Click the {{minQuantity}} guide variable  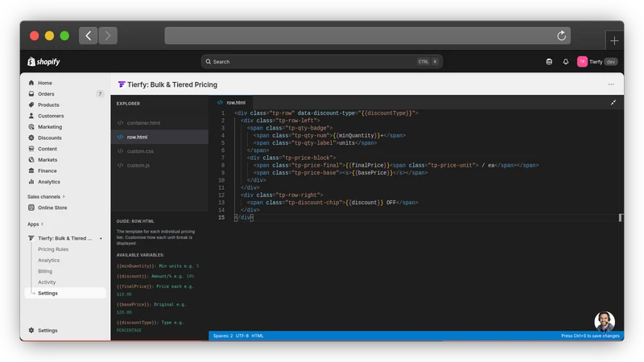click(135, 266)
